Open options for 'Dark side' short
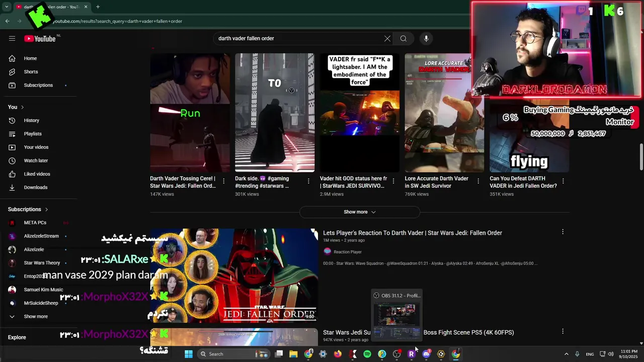Screen dimensions: 644x362 [308, 181]
